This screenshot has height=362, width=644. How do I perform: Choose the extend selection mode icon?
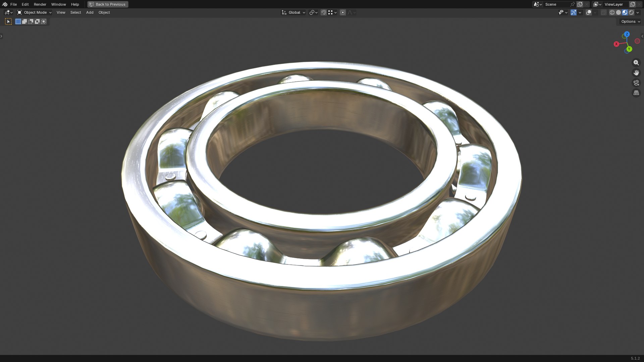tap(24, 21)
